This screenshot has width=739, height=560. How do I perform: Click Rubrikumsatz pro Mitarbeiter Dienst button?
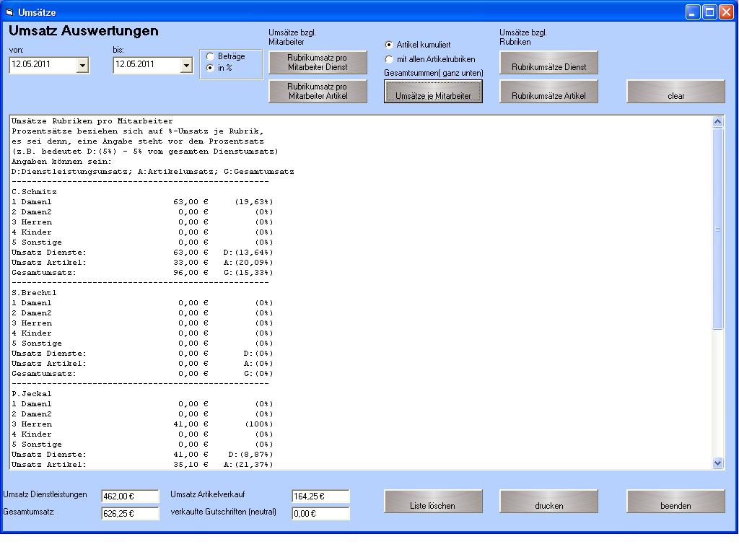318,62
